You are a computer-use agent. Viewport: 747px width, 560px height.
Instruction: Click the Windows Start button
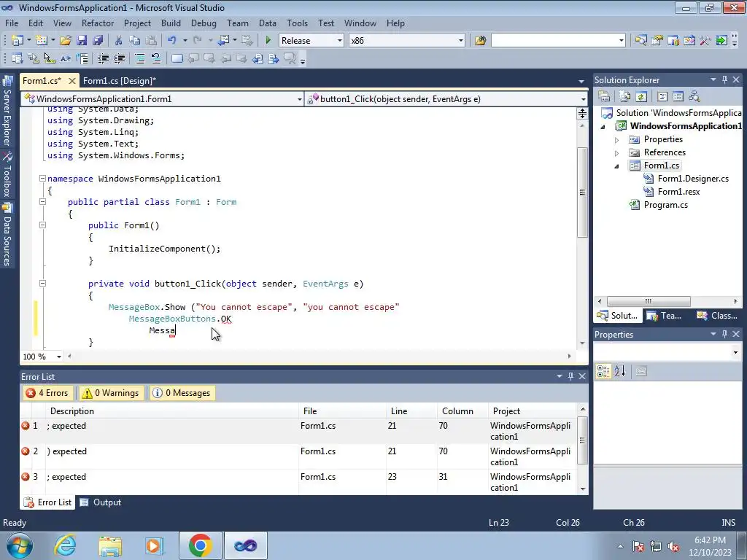click(x=20, y=545)
